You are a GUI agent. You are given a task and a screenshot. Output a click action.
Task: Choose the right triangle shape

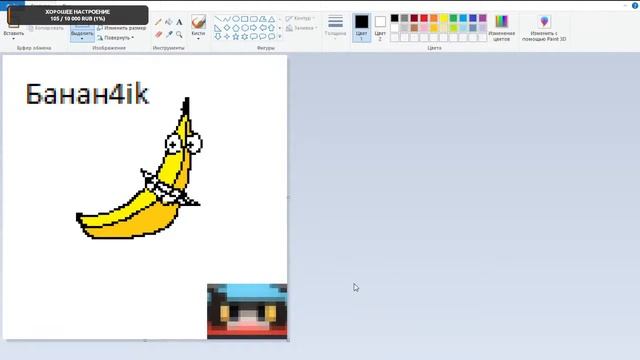coord(218,28)
